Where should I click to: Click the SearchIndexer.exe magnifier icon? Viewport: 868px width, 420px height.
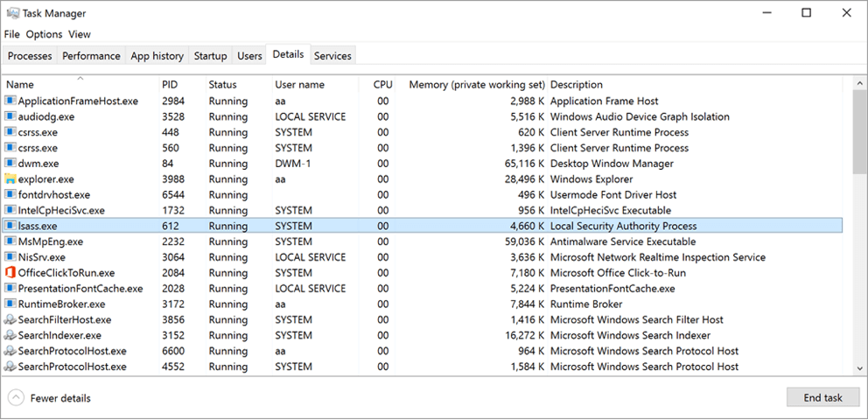click(10, 335)
